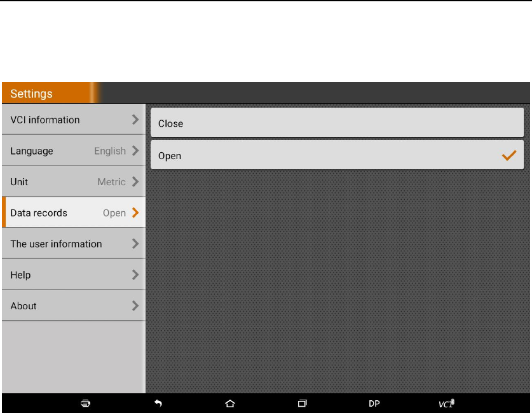Viewport: 532px width, 413px height.
Task: Open Unit settings item
Action: [x=74, y=182]
